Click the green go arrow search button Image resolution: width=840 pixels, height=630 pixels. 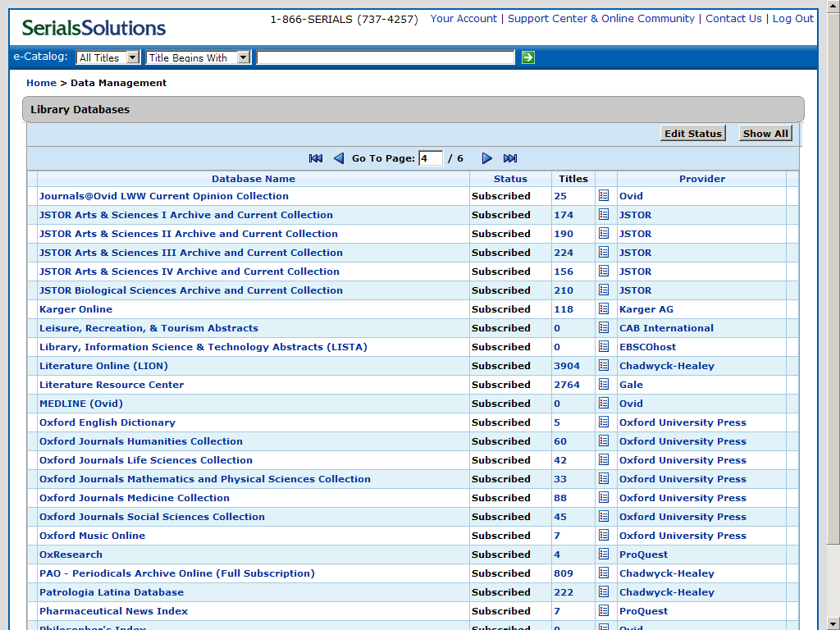click(527, 57)
